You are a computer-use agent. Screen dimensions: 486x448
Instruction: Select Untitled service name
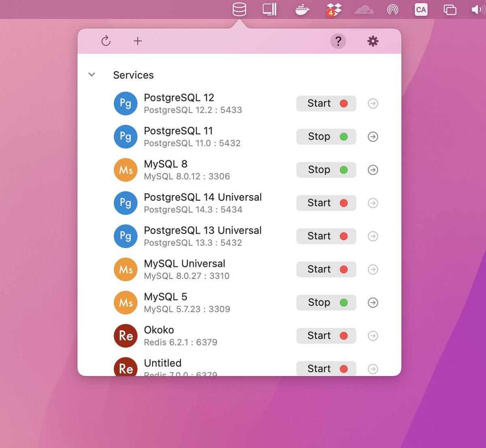point(163,363)
